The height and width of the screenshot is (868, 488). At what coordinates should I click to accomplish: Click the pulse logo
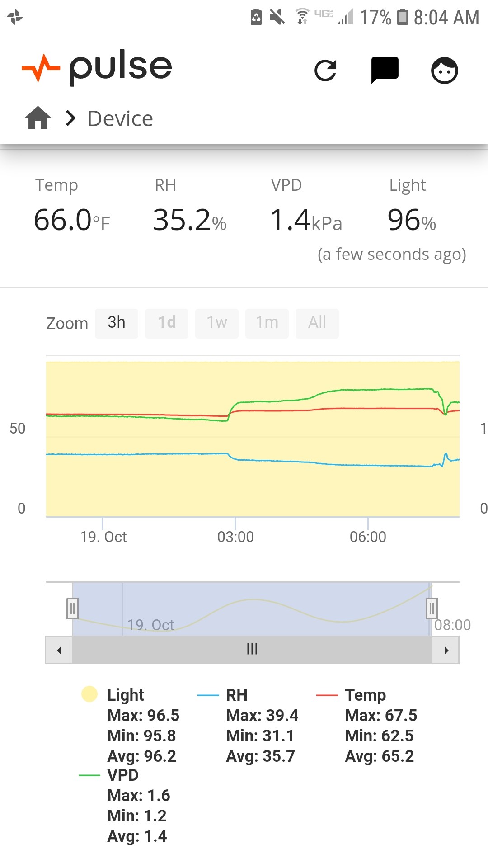[x=97, y=68]
